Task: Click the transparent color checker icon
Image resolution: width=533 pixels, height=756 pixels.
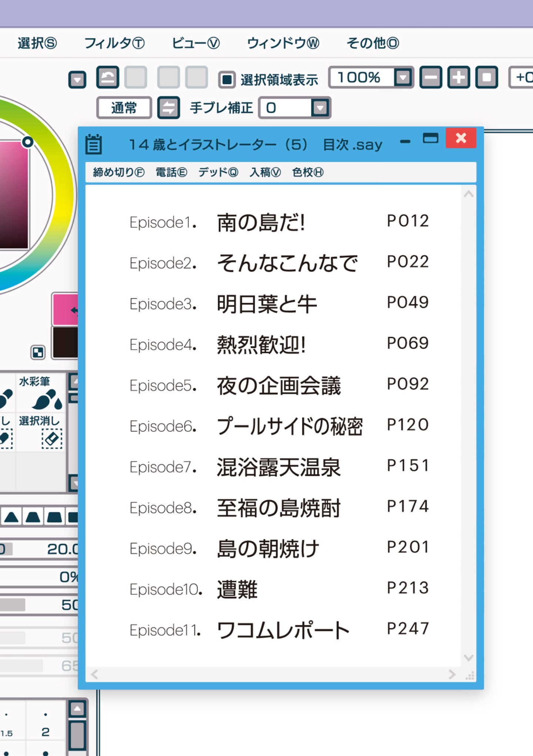Action: point(38,352)
